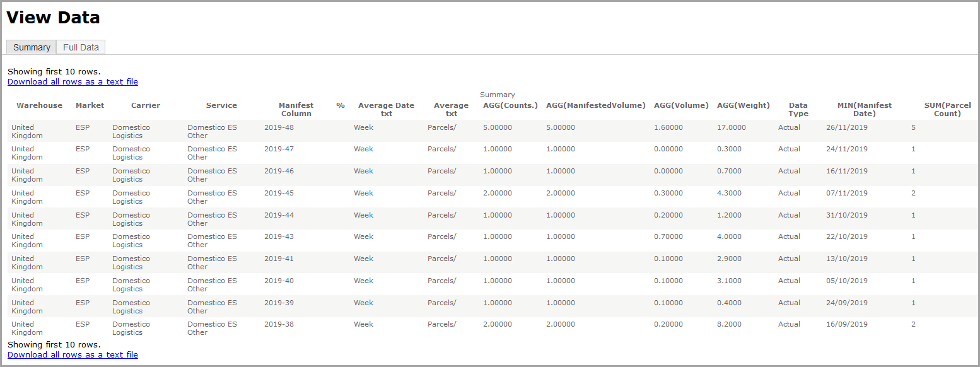
Task: Click the 0.3000 weight value
Action: pos(730,149)
